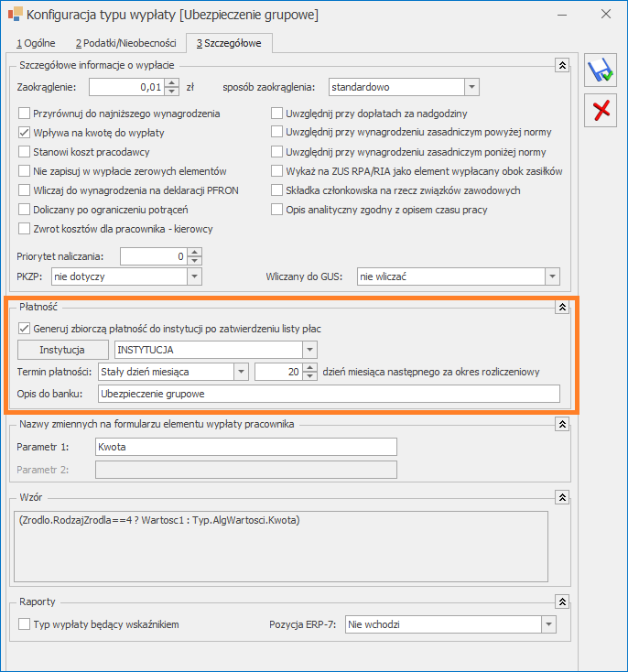Check Stanowi koszt pracodawcy
The height and width of the screenshot is (672, 628).
point(24,152)
